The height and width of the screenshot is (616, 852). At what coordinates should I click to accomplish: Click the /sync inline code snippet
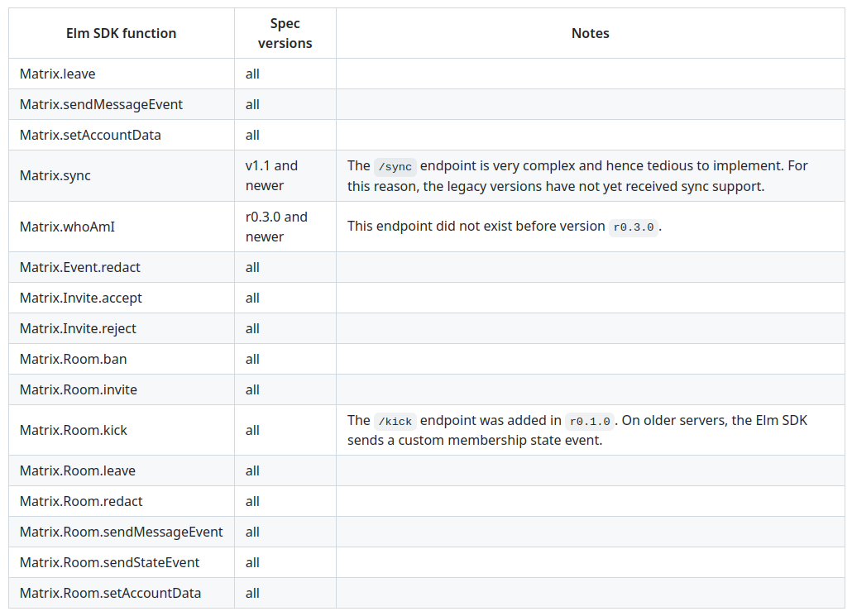tap(395, 166)
